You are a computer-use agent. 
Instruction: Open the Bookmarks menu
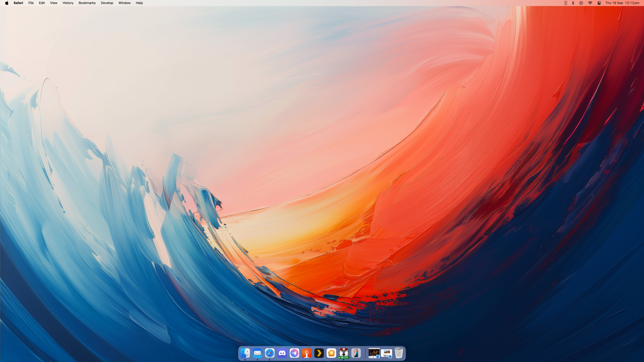[x=87, y=3]
